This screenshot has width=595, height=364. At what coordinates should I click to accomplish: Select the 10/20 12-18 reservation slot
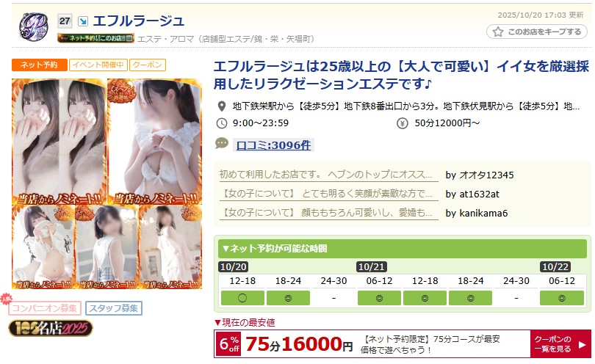(x=242, y=298)
